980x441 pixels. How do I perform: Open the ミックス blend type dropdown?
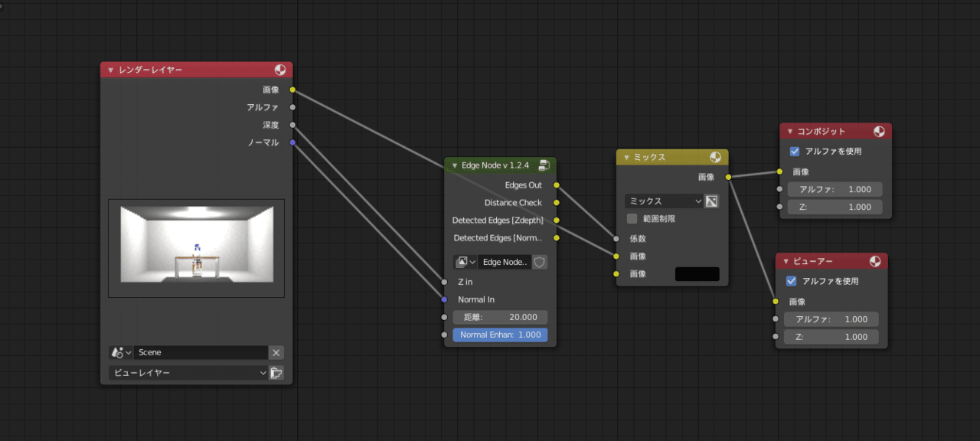coord(664,201)
